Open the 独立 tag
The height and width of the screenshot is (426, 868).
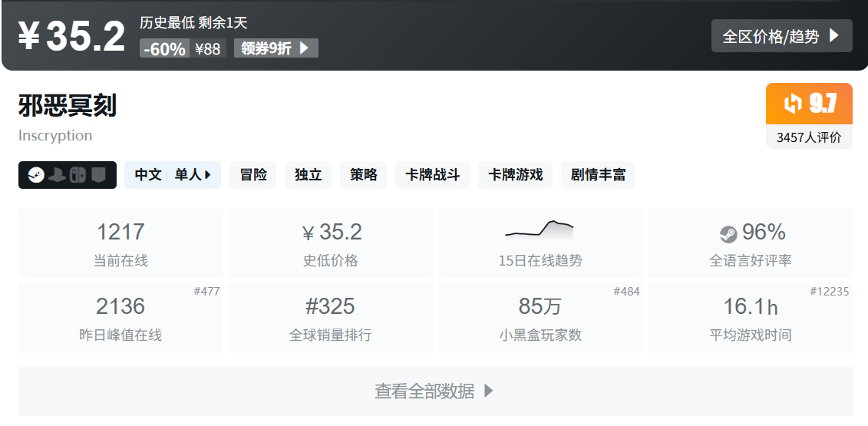point(309,175)
